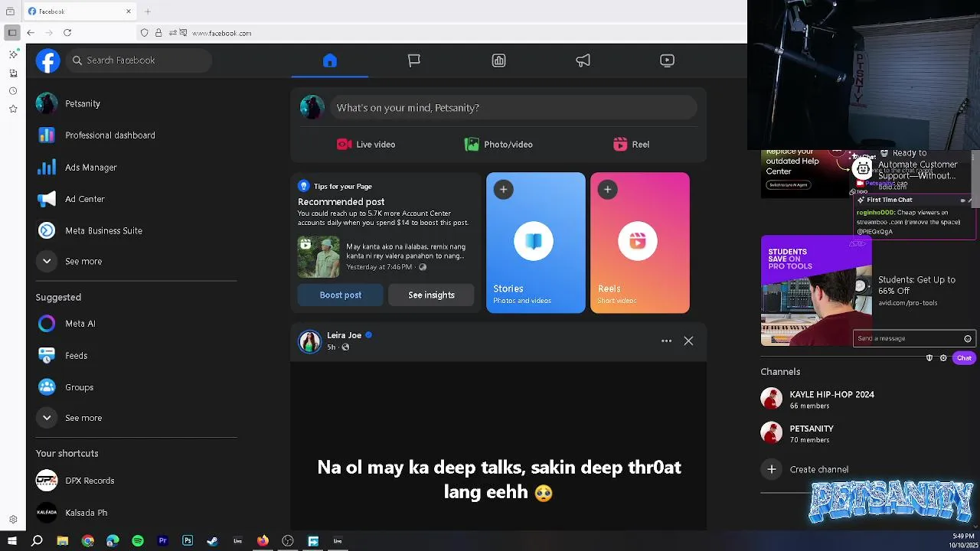Open the Ads megaphone tab in top navigation
Screen dimensions: 980x551
tap(583, 60)
